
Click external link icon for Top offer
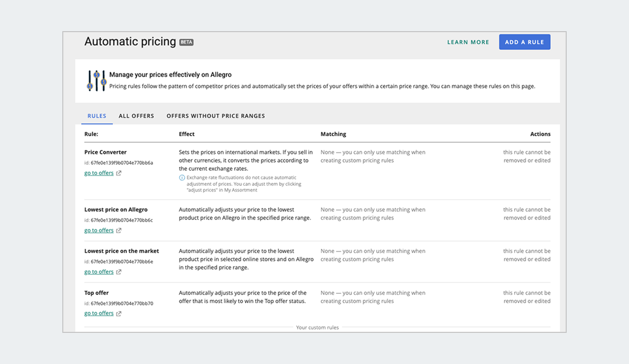tap(119, 314)
